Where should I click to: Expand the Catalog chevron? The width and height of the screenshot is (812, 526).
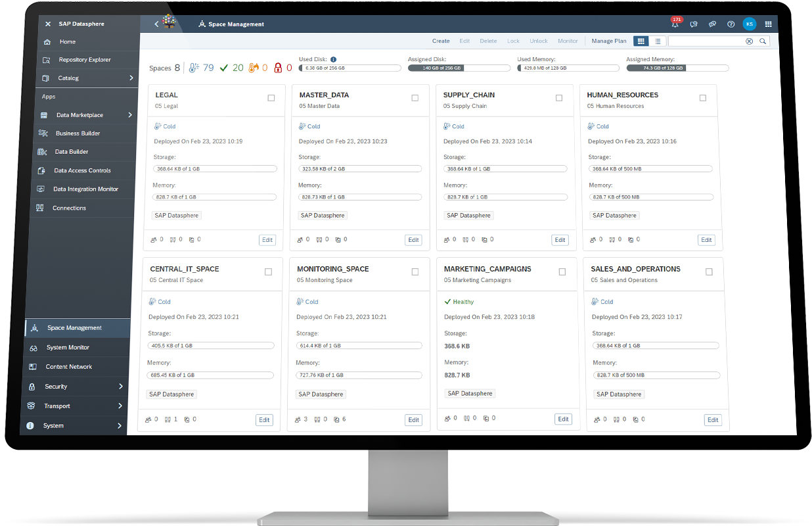click(x=131, y=78)
